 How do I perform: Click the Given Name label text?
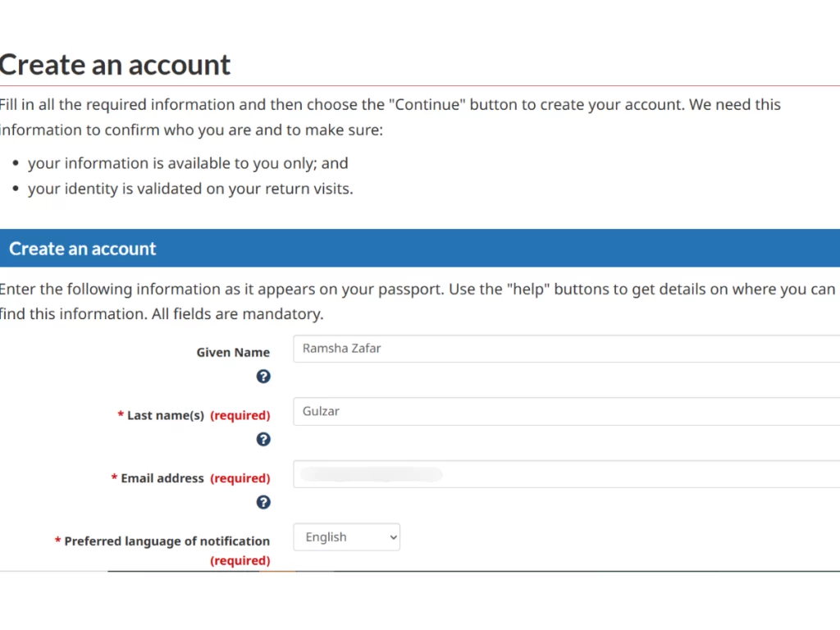[x=233, y=352]
